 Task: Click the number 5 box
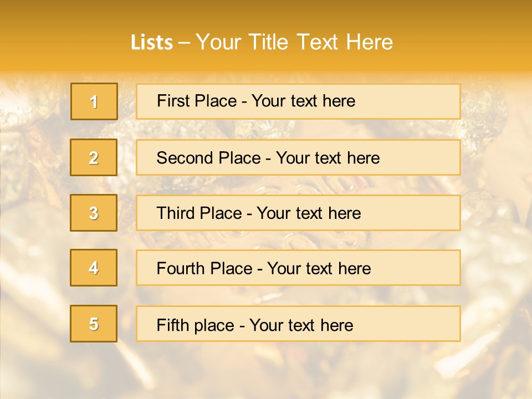(x=94, y=324)
